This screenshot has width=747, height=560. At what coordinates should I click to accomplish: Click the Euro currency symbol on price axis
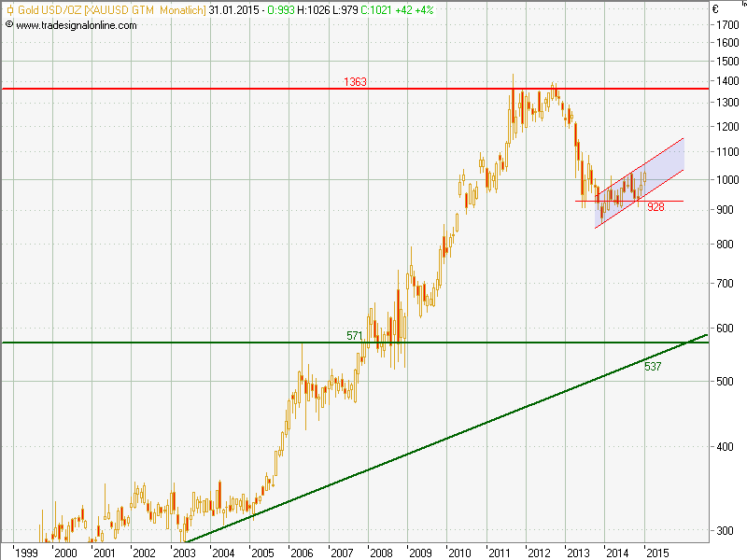tap(714, 9)
